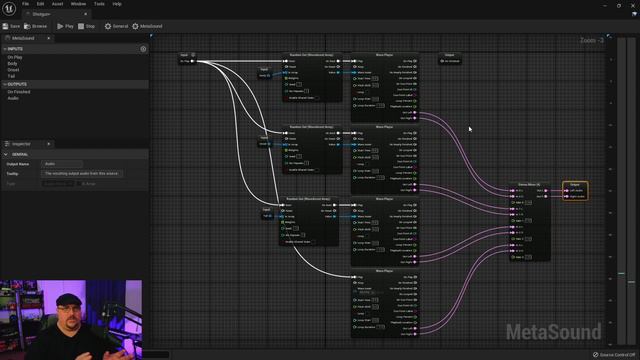The height and width of the screenshot is (360, 640).
Task: Click Source Control Off status button
Action: [x=614, y=355]
